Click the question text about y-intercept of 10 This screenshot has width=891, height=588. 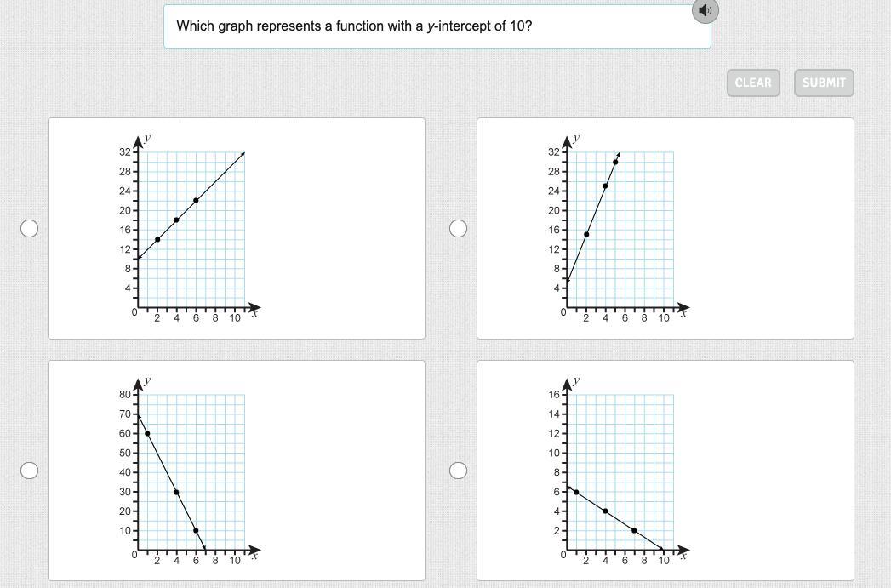[x=354, y=26]
